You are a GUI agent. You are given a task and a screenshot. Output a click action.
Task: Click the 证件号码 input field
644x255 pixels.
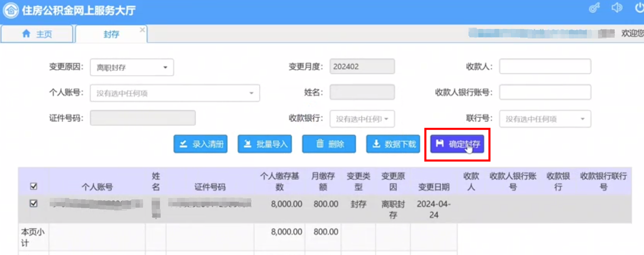(x=143, y=118)
